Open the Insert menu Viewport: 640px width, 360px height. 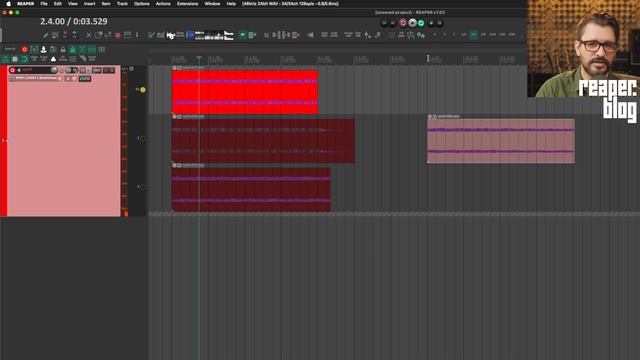89,4
